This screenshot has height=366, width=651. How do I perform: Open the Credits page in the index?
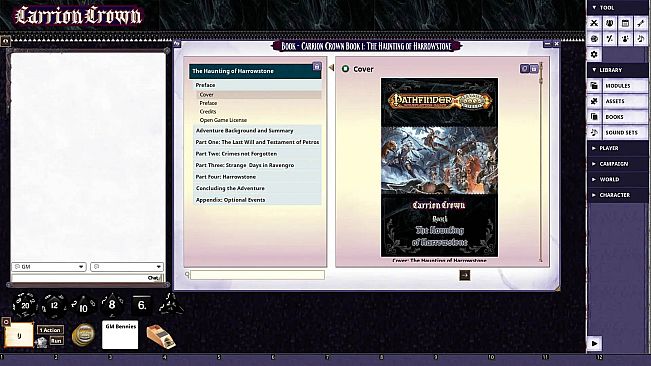tap(208, 112)
